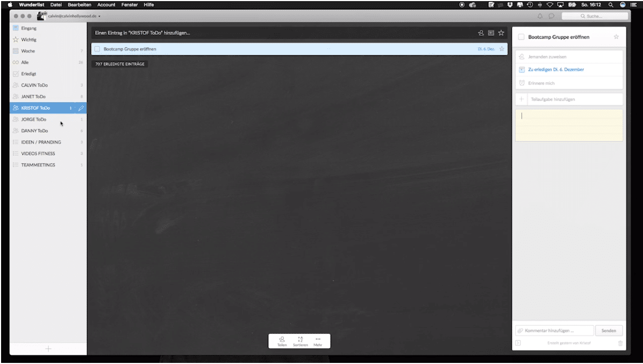The width and height of the screenshot is (643, 364).
Task: Click the yellow notes area
Action: [x=569, y=125]
